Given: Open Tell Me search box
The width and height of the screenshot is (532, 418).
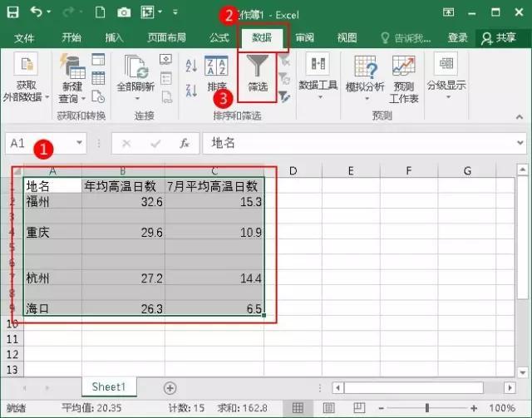Looking at the screenshot, I should point(406,38).
